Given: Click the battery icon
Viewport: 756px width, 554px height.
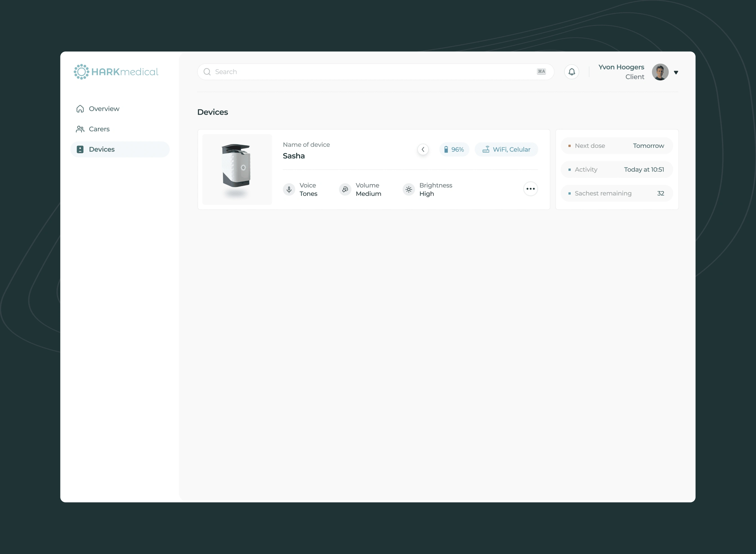Looking at the screenshot, I should coord(446,149).
